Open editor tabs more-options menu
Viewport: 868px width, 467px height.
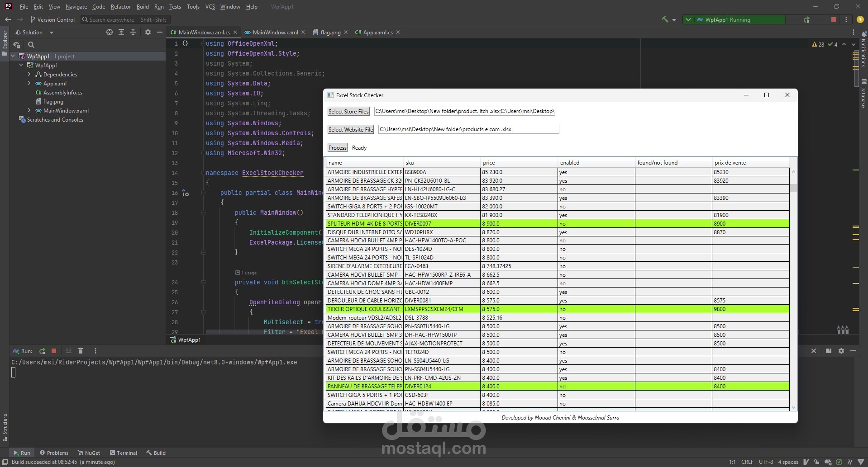tap(854, 32)
